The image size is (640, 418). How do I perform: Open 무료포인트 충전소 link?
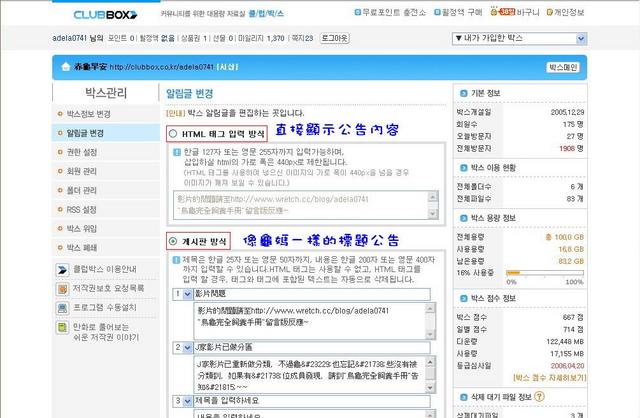[x=390, y=13]
